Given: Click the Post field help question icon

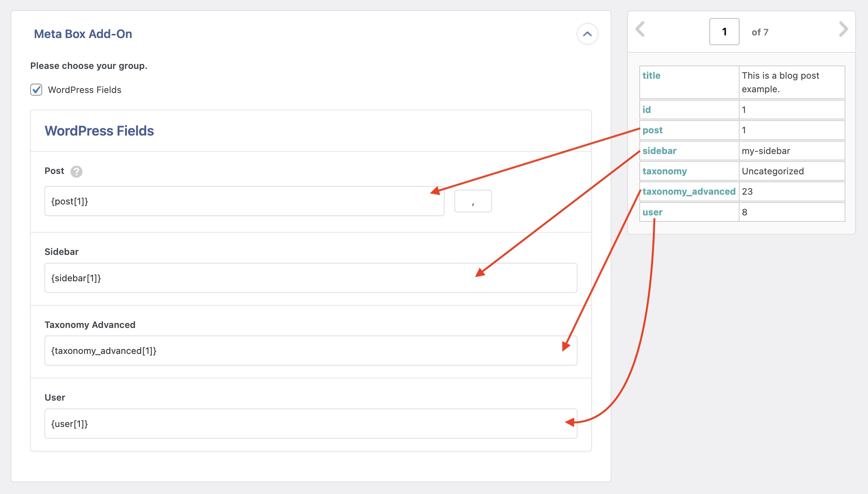Looking at the screenshot, I should 76,171.
